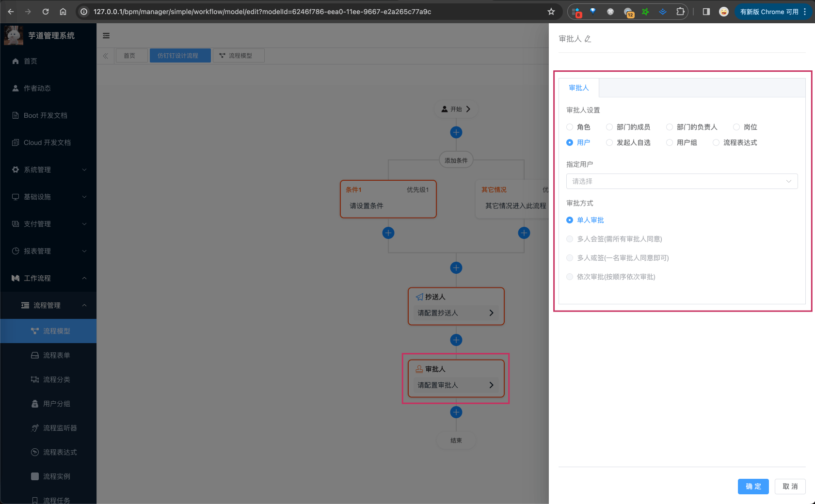This screenshot has height=504, width=815.
Task: Reload the page in the browser
Action: (x=46, y=12)
